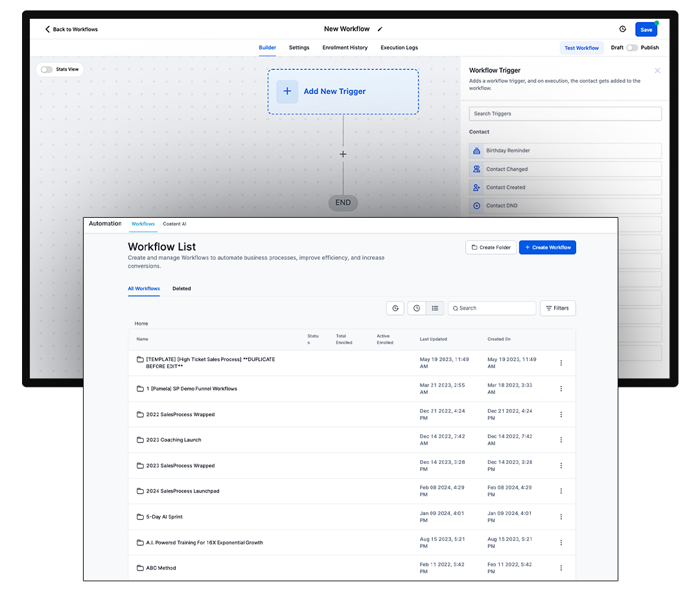Click history icon left of clock in list toolbar

tap(395, 308)
